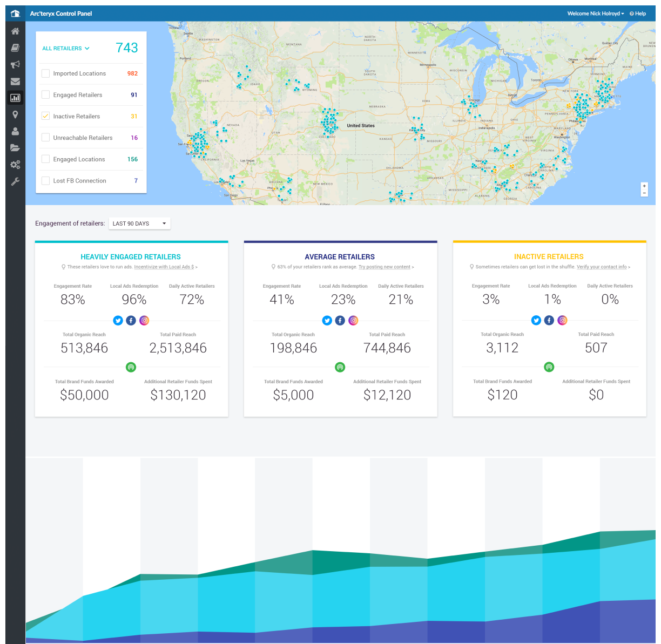
Task: Click the 3,112 Total Organic Reach value
Action: tap(502, 348)
